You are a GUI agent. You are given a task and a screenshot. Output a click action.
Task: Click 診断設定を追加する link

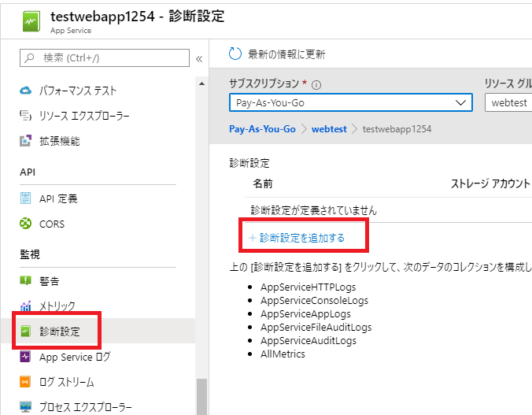tap(302, 238)
